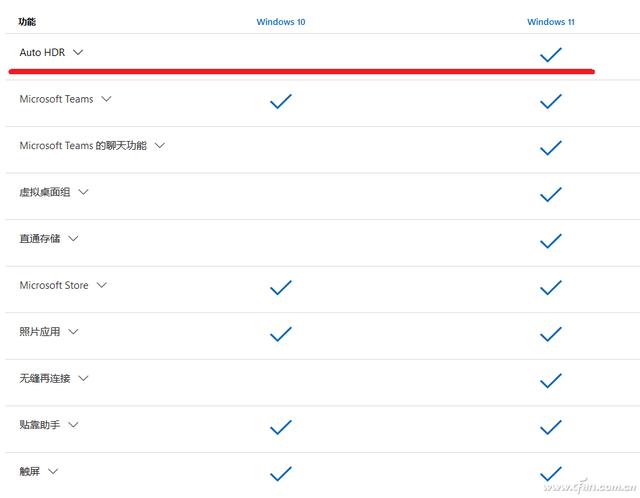Click Windows 11 checkmark for Auto HDR
Image resolution: width=640 pixels, height=498 pixels.
[551, 56]
